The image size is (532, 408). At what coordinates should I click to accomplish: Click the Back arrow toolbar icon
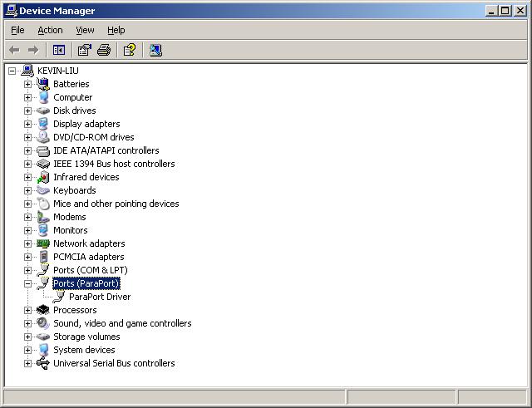[x=14, y=50]
